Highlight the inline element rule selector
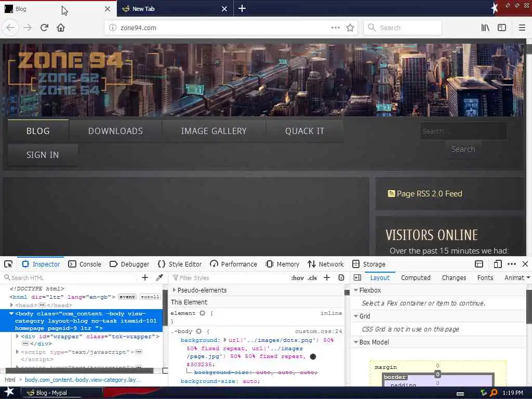532x399 pixels. (x=203, y=313)
